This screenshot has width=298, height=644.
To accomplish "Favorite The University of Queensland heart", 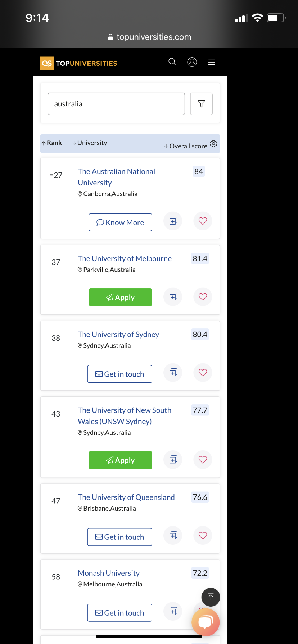I will coord(203,535).
